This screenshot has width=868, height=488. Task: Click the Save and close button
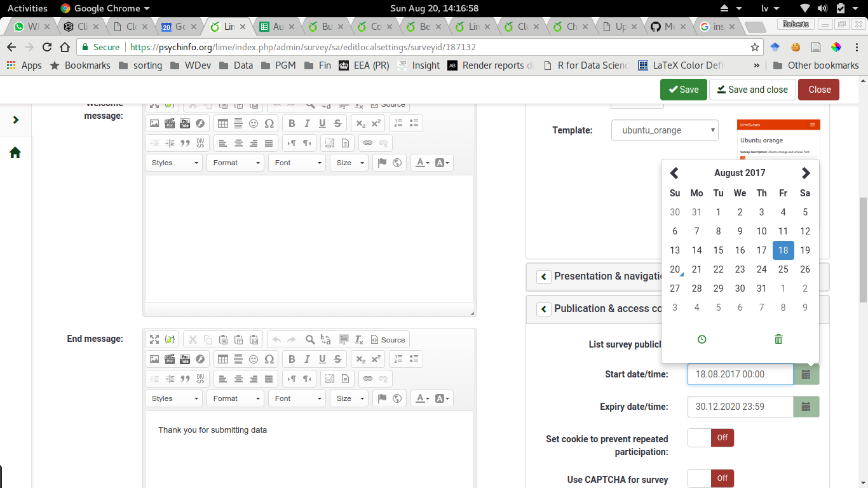(752, 90)
